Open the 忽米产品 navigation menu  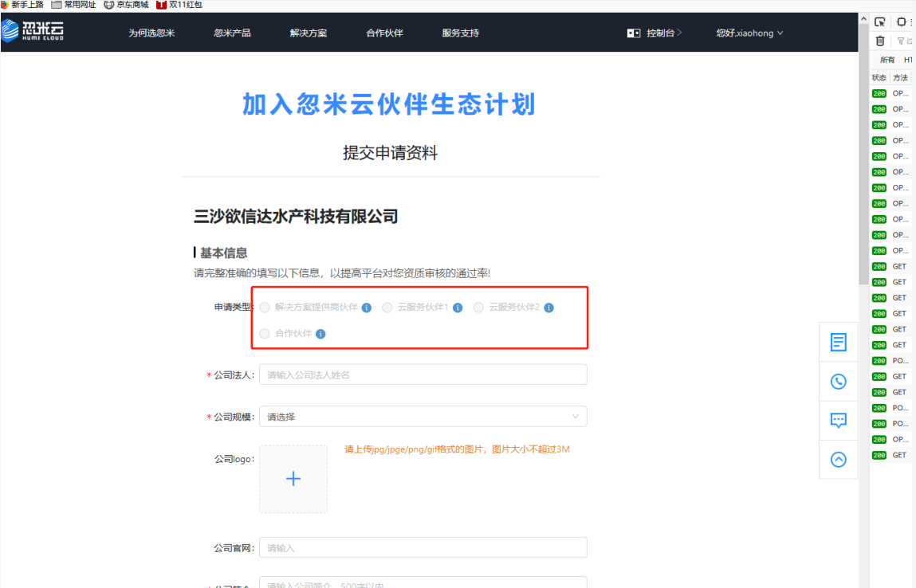pos(233,33)
